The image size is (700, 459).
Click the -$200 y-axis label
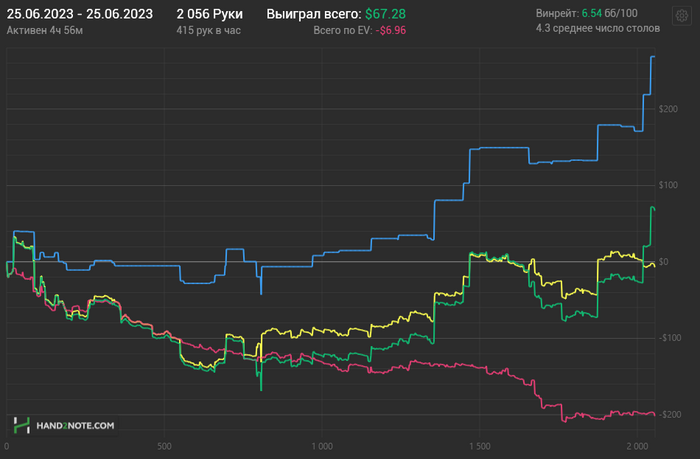pyautogui.click(x=674, y=414)
